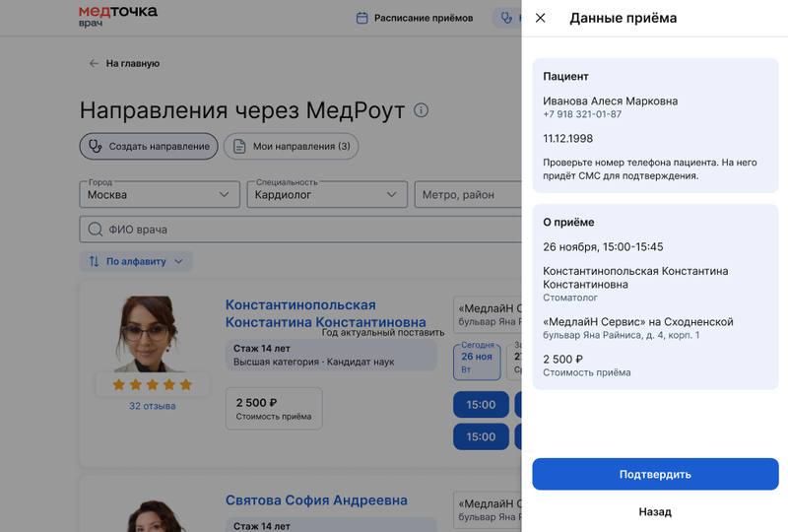Click the sort arrows icon

[x=94, y=261]
